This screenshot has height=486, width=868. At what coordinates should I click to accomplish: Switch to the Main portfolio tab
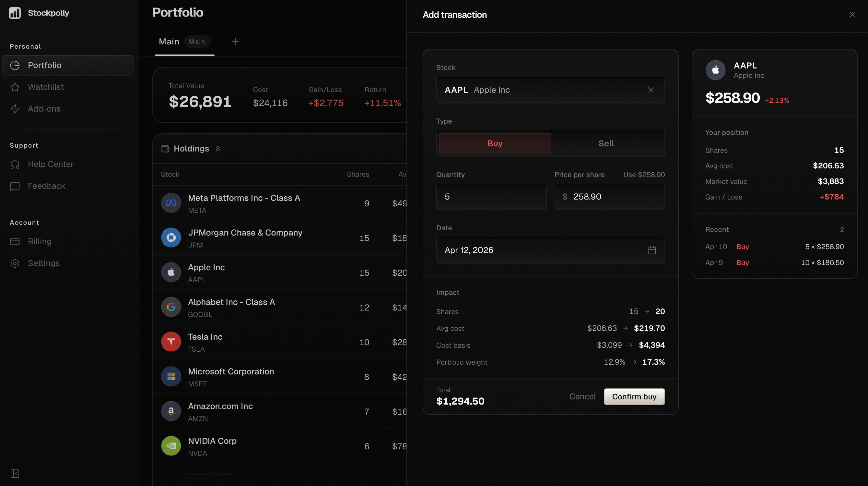pos(169,42)
